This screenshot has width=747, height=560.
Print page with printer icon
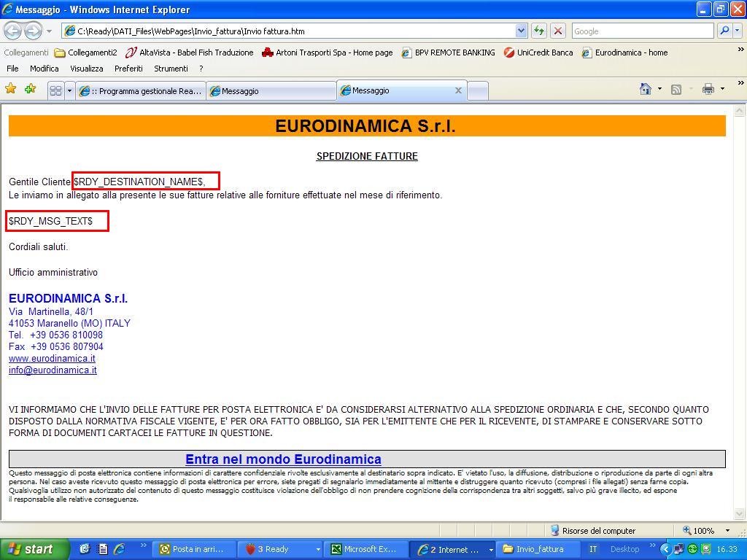pos(708,89)
